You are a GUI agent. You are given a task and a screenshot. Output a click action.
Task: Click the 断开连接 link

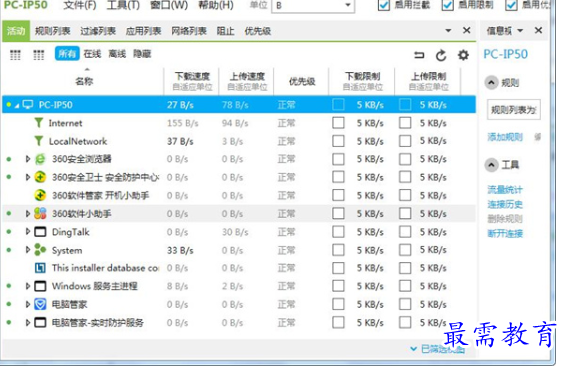505,234
